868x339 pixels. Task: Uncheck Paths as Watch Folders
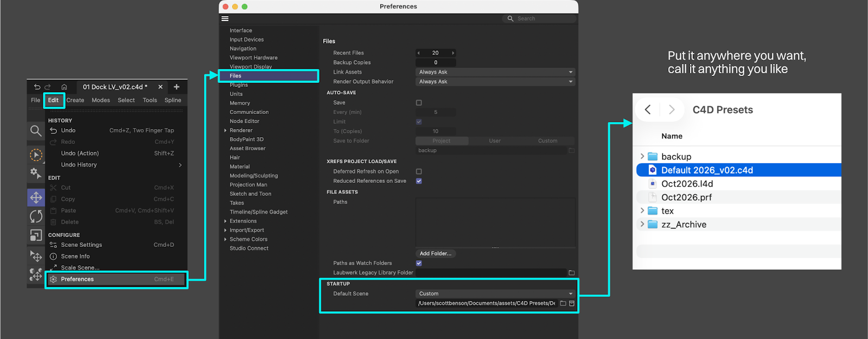[419, 263]
